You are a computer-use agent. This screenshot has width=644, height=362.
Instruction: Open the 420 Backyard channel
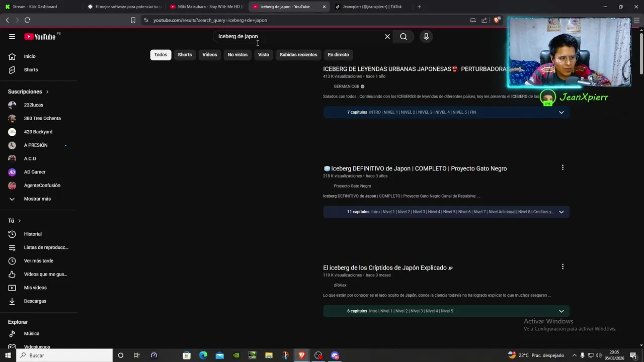pyautogui.click(x=39, y=132)
